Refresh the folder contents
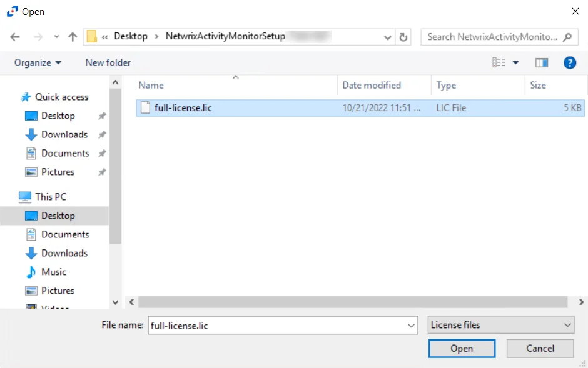588x368 pixels. (x=403, y=37)
